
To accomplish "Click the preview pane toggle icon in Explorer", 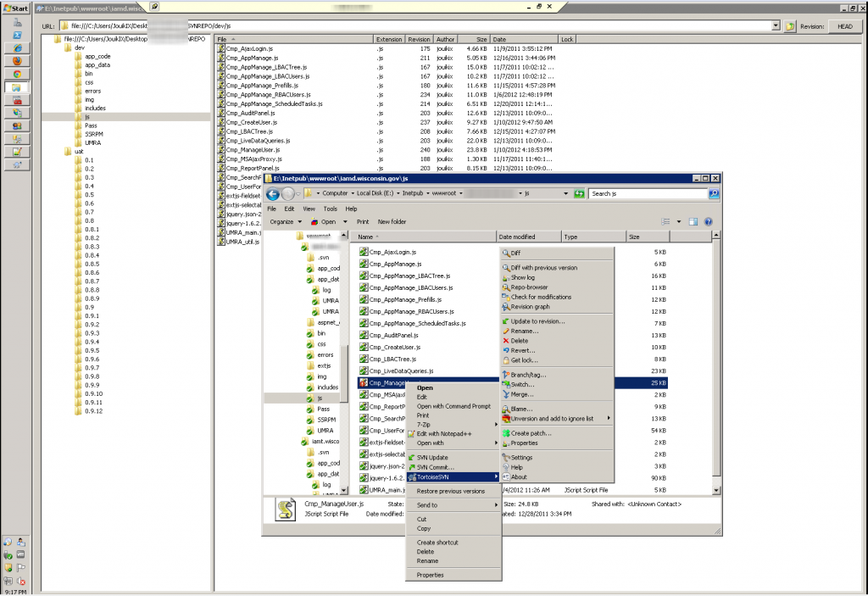I will pos(693,221).
